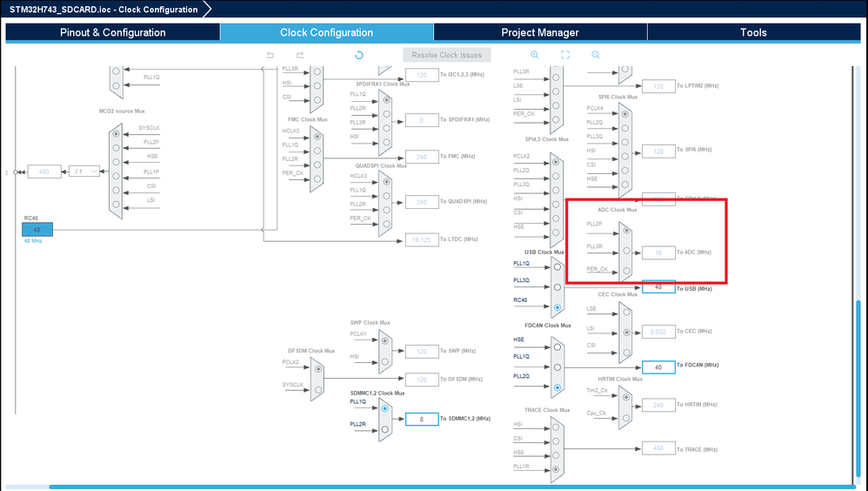This screenshot has height=491, width=868.
Task: Select PLL2P in the MCO2 source Mux
Action: tap(117, 148)
